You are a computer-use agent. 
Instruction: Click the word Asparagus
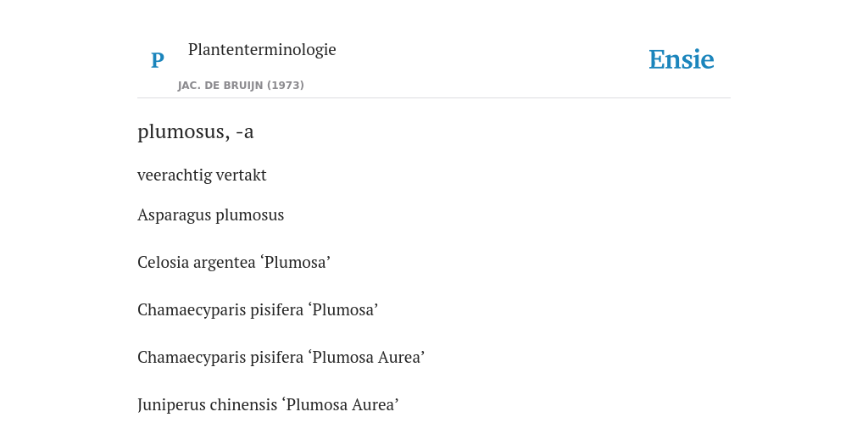[x=175, y=214]
